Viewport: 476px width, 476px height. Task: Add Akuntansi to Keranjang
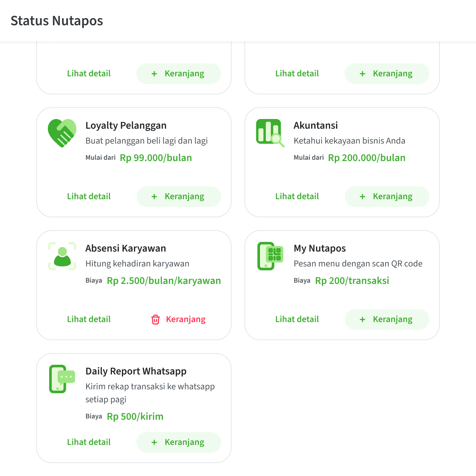click(387, 197)
